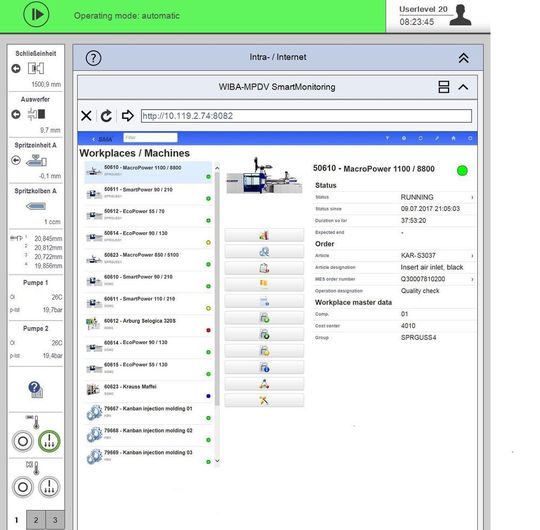Open the Auswerfer ejector icon
This screenshot has width=540, height=530.
coord(37,114)
